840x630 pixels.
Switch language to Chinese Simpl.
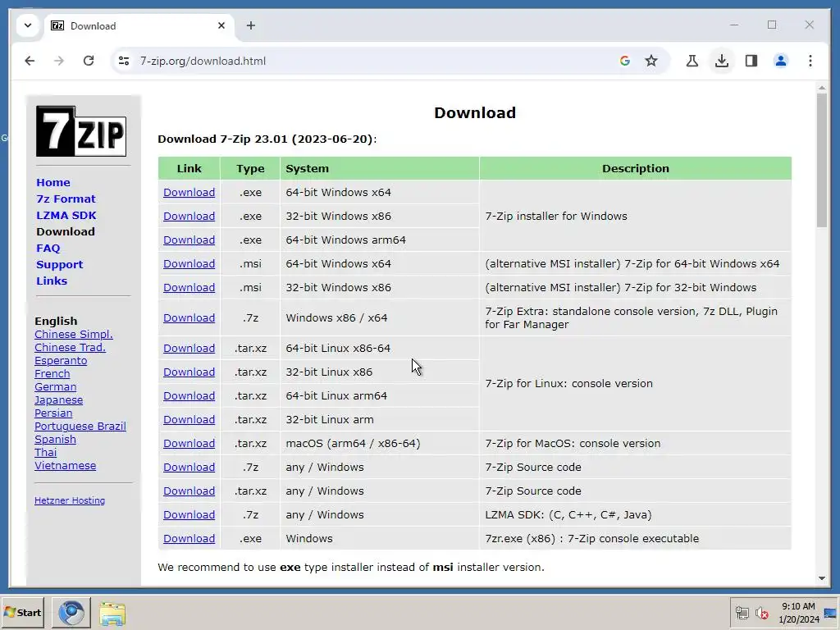[73, 335]
